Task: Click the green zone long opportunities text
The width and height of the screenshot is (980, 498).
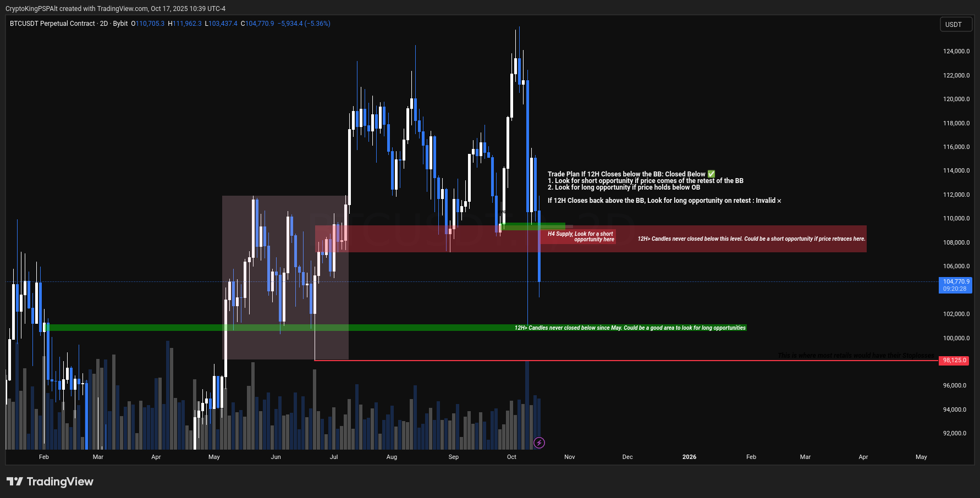Action: tap(630, 328)
